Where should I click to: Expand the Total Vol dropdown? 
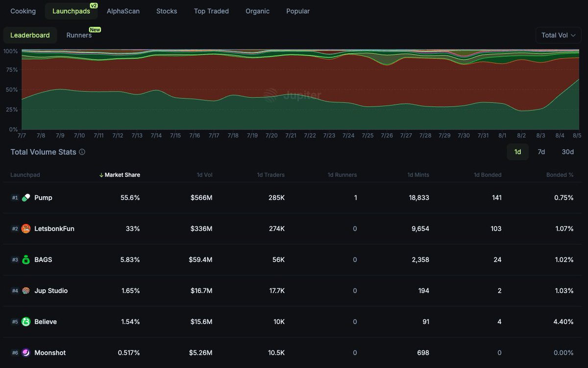559,35
